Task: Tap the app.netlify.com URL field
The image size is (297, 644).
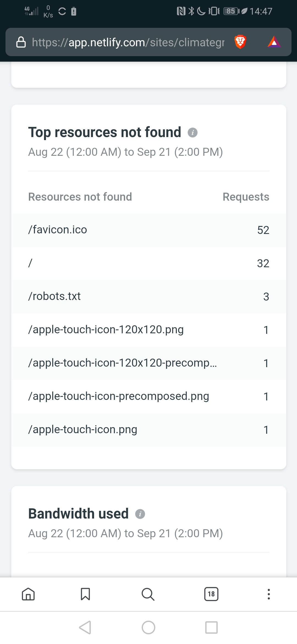Action: coord(128,42)
